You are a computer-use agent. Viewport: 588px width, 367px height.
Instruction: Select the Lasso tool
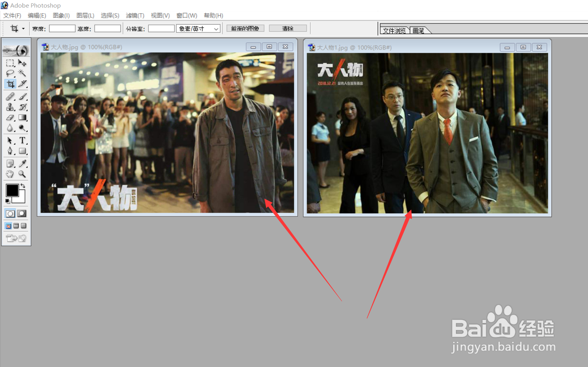point(10,73)
